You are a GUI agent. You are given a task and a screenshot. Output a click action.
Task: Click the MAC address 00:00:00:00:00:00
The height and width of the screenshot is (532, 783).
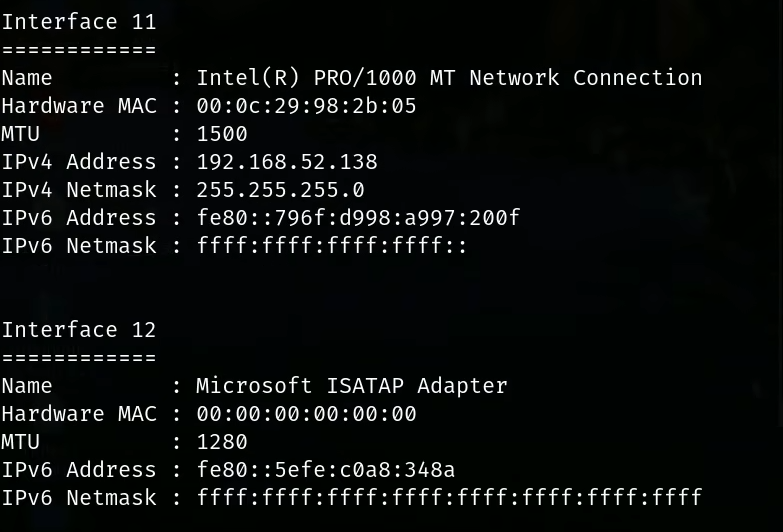point(306,414)
